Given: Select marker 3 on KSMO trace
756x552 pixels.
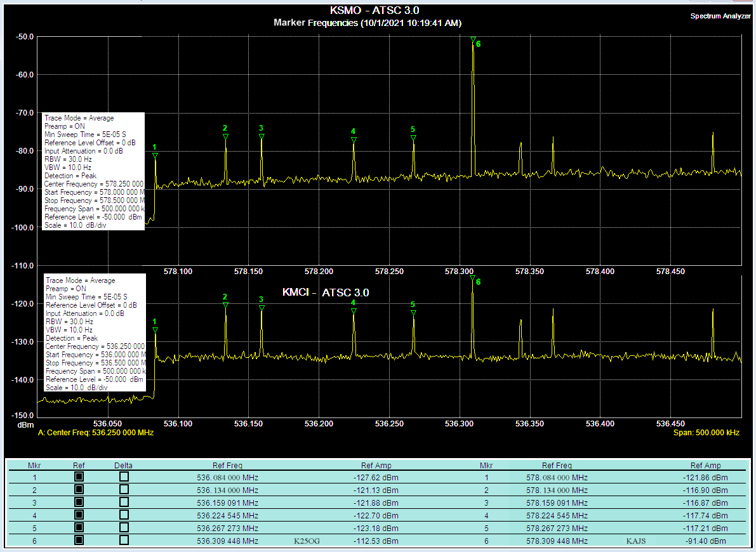Looking at the screenshot, I should (x=262, y=136).
